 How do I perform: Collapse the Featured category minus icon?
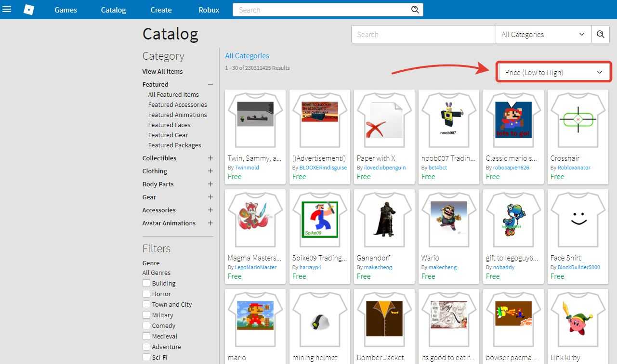[210, 84]
